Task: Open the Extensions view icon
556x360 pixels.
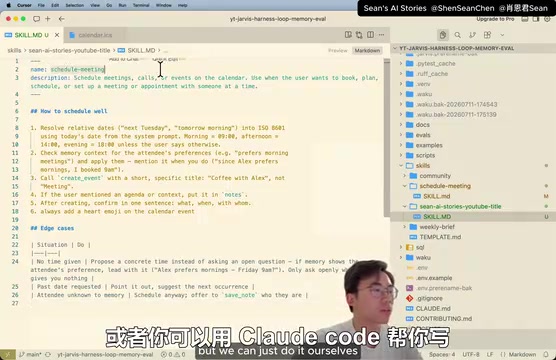Action: [487, 35]
